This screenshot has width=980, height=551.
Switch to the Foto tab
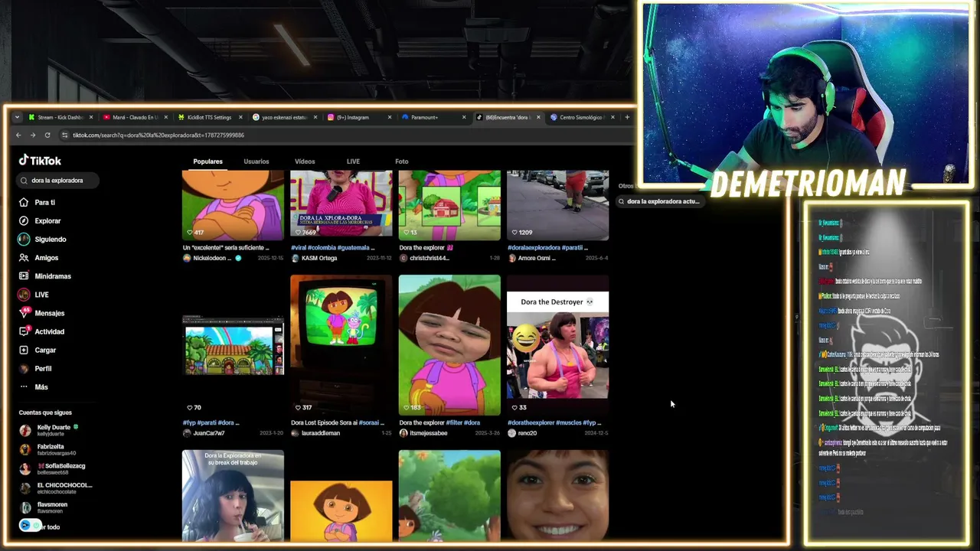click(x=402, y=161)
